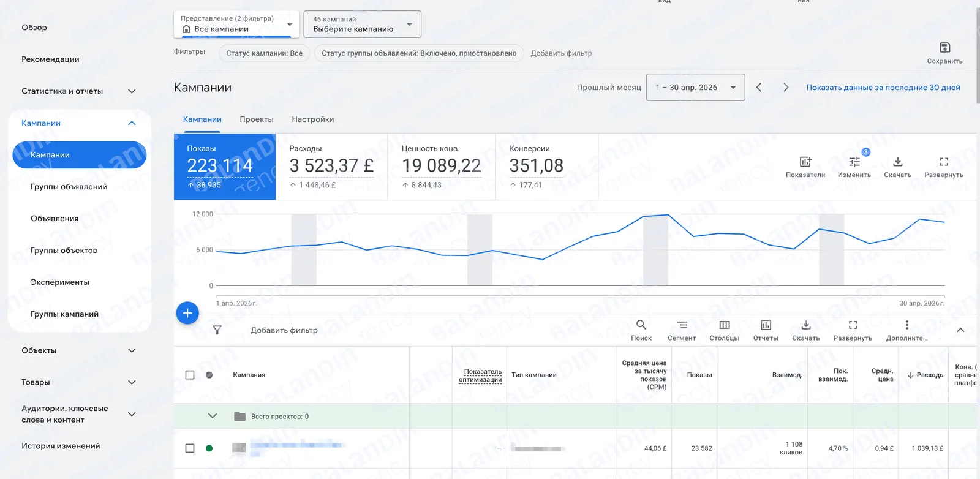
Task: Open the Выберите кампанию dropdown
Action: tap(363, 24)
